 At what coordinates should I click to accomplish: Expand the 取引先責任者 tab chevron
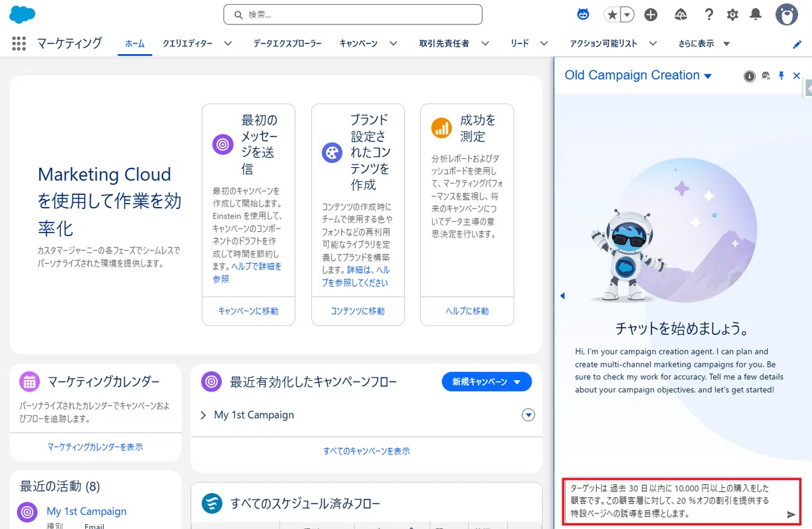coord(484,43)
